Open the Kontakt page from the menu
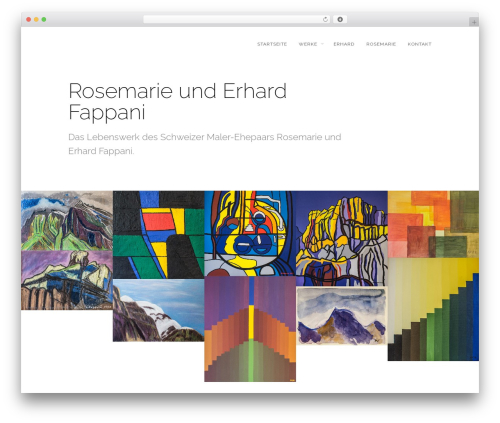Screen dimensions: 500x423 419,44
